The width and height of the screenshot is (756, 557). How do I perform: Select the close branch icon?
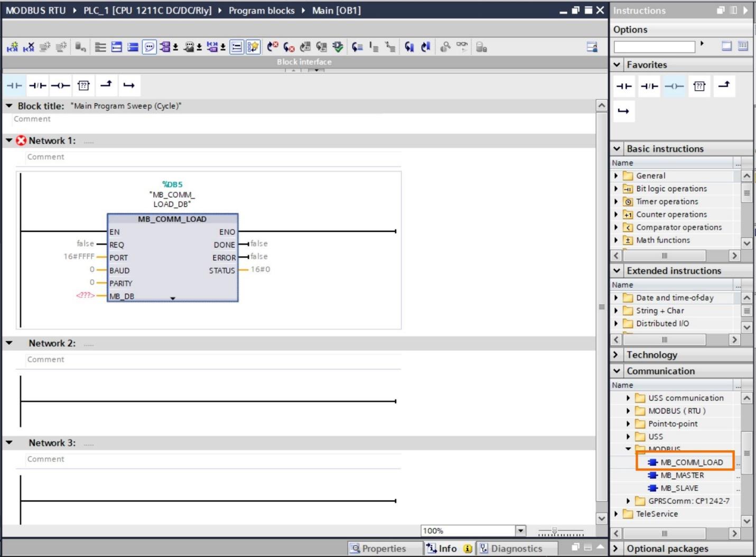(129, 85)
